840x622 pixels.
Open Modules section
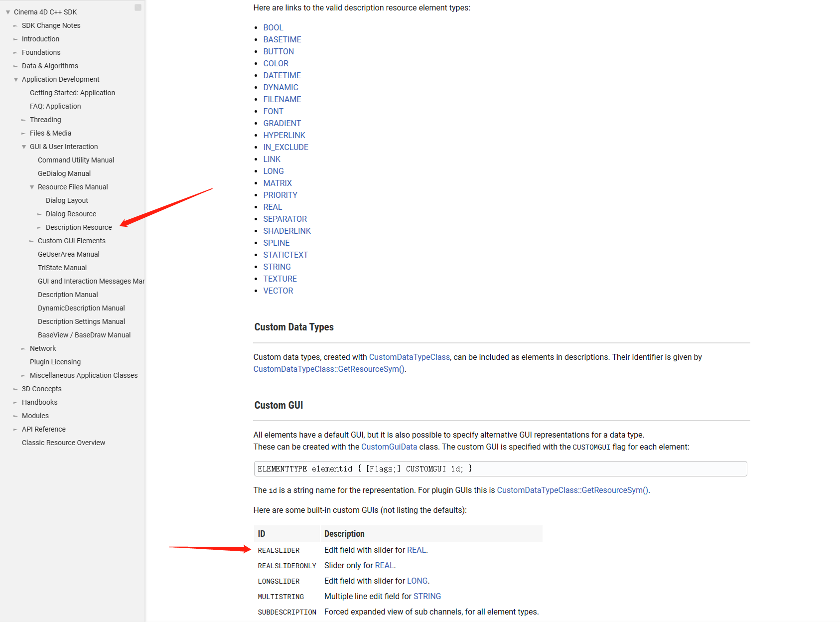pyautogui.click(x=35, y=416)
